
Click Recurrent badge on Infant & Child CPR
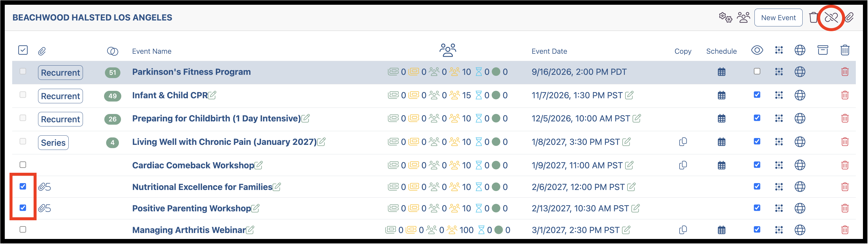pyautogui.click(x=60, y=96)
